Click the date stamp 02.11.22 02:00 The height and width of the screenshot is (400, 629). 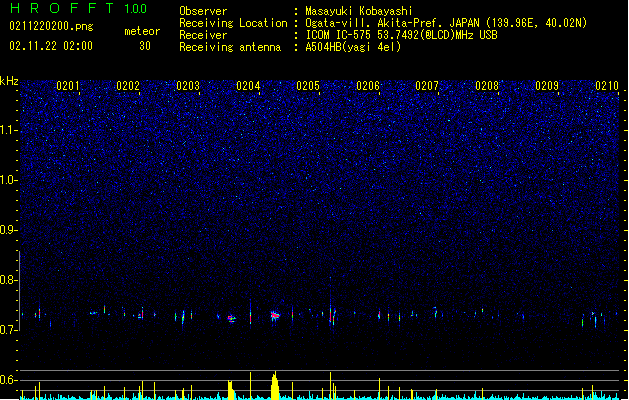tap(51, 46)
